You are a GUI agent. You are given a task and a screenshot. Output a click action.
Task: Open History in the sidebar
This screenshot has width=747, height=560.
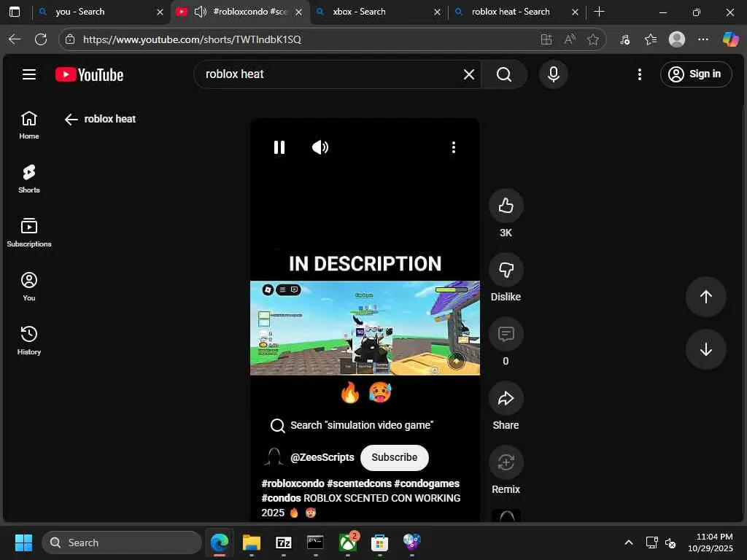[29, 340]
